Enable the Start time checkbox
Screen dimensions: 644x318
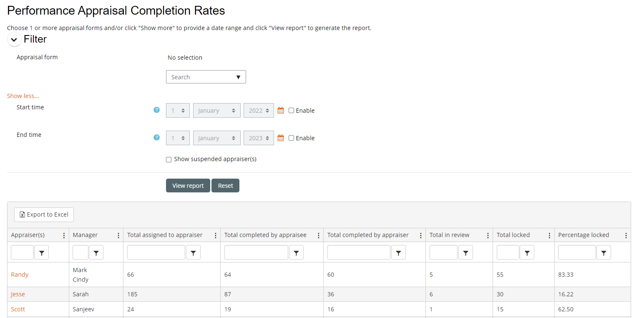click(292, 111)
